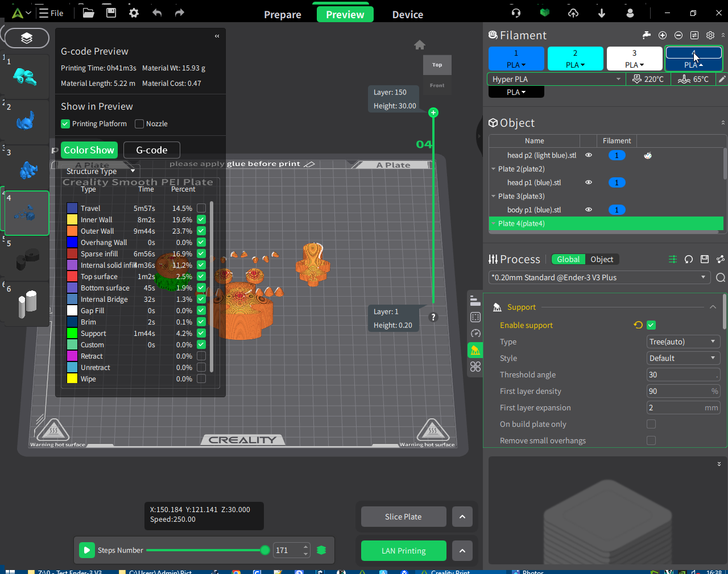Remove a filament with minus icon
Viewport: 728px width, 574px height.
[x=679, y=35]
